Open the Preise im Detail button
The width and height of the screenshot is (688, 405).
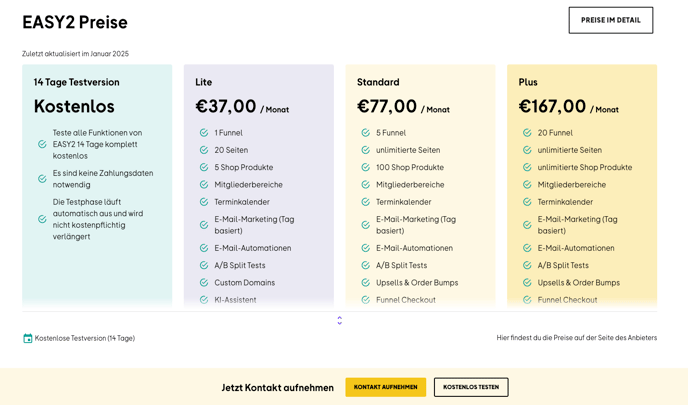click(x=611, y=20)
